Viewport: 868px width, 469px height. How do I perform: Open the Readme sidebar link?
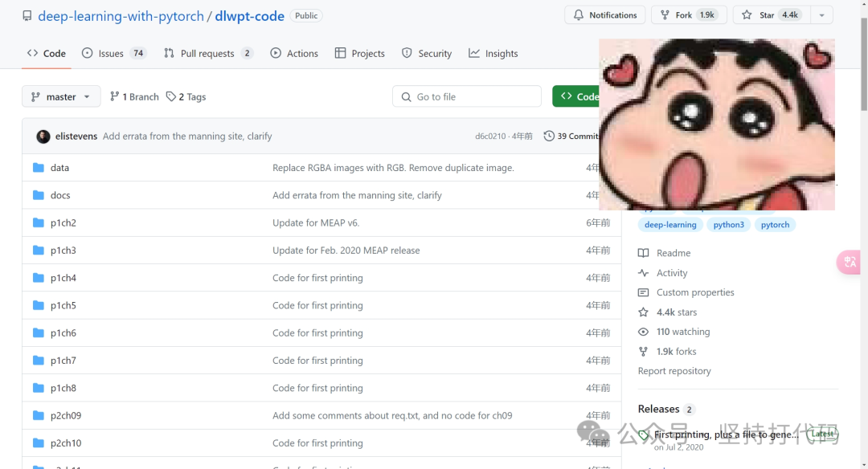(x=665, y=253)
